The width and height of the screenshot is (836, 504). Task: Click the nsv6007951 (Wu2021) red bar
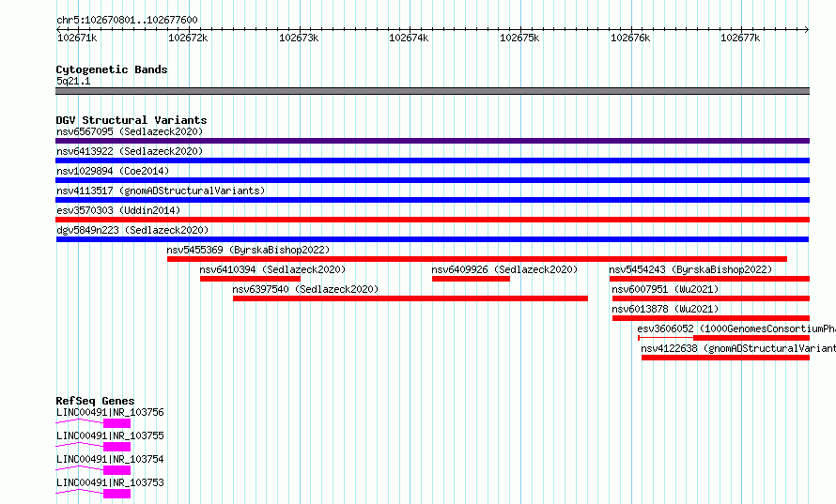(711, 298)
